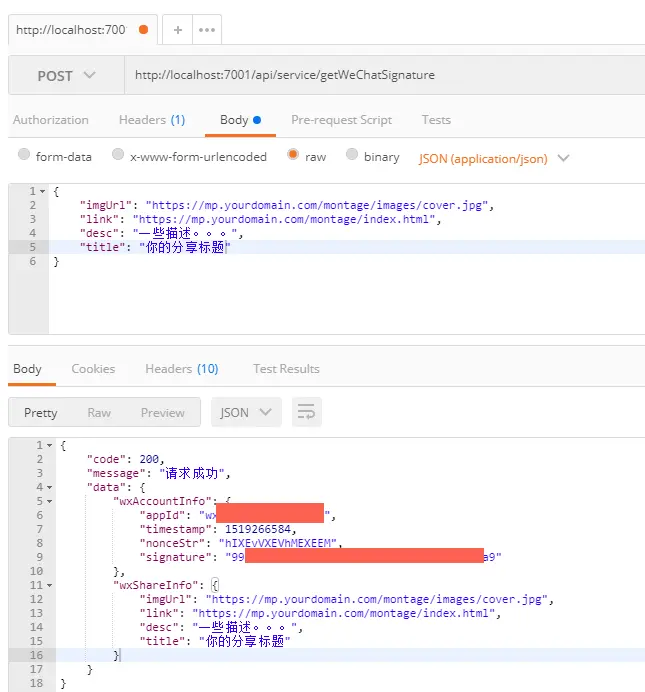Image resolution: width=645 pixels, height=692 pixels.
Task: Click line number 5 in request gutter
Action: (32, 247)
